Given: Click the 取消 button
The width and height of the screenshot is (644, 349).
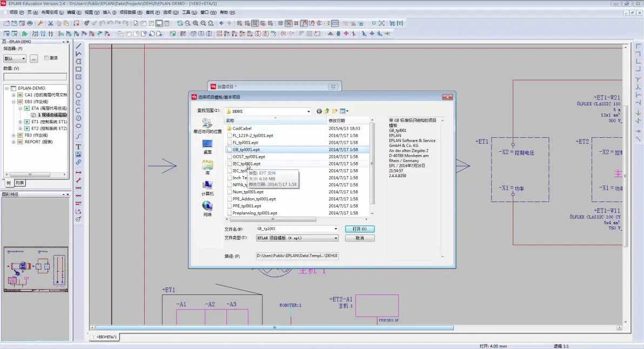Looking at the screenshot, I should (x=359, y=238).
